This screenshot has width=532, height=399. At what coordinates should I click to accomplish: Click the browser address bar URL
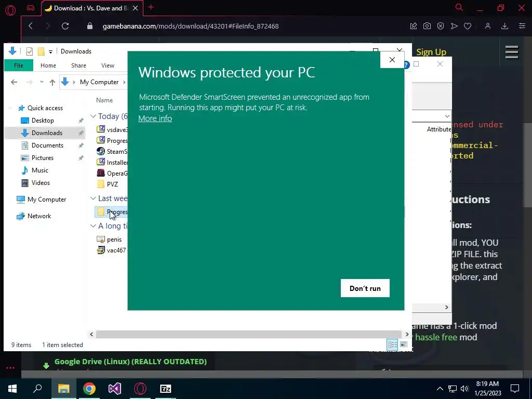pyautogui.click(x=190, y=26)
